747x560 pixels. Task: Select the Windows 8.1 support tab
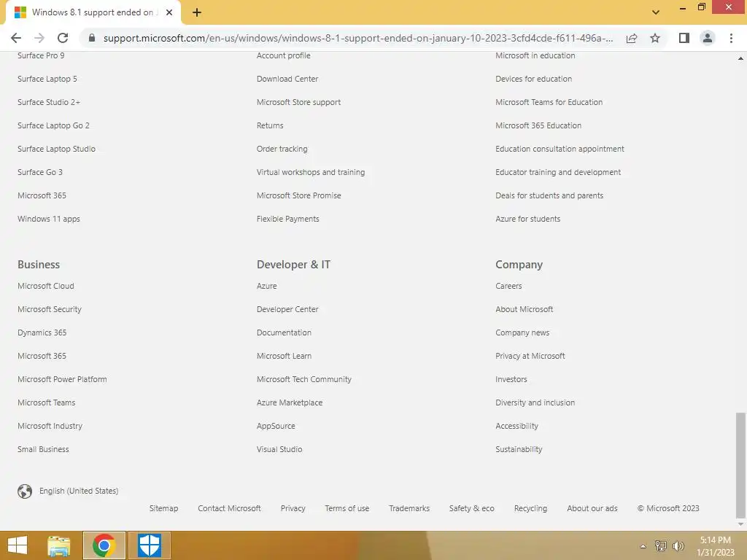[x=93, y=12]
